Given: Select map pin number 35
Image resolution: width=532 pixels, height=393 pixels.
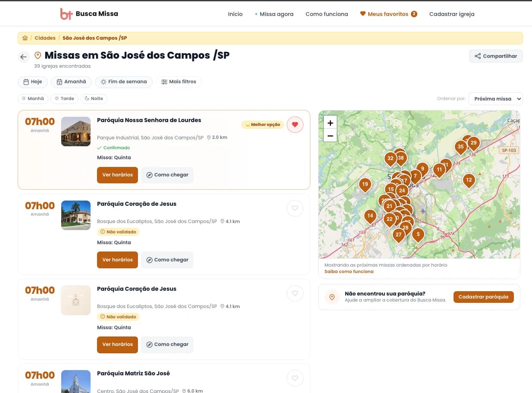Looking at the screenshot, I should 460,147.
